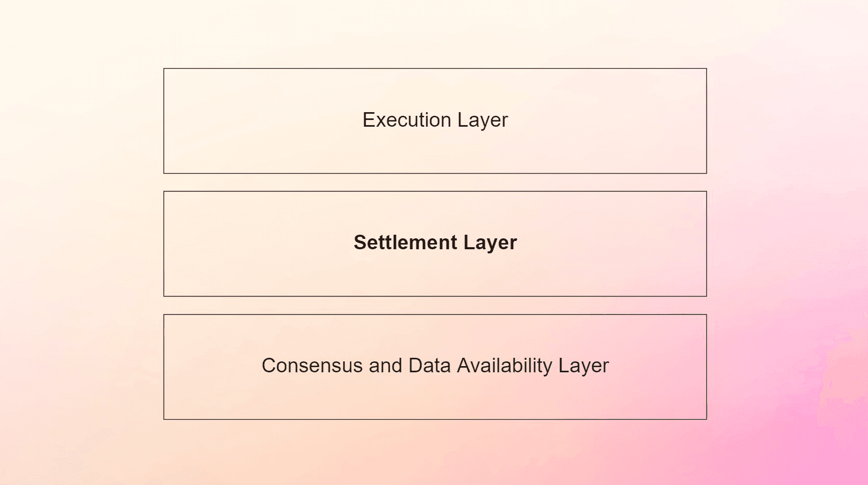868x485 pixels.
Task: Click the word "and" in bottom box
Action: coord(385,366)
